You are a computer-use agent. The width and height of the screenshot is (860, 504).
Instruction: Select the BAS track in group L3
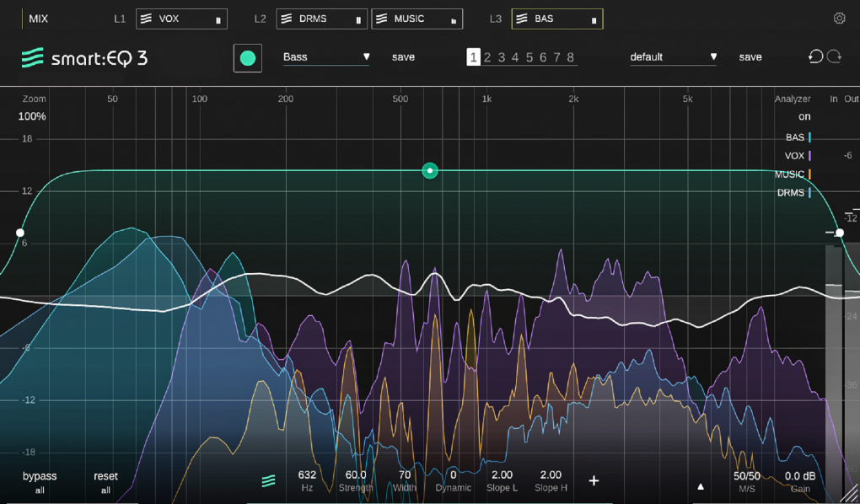click(557, 19)
